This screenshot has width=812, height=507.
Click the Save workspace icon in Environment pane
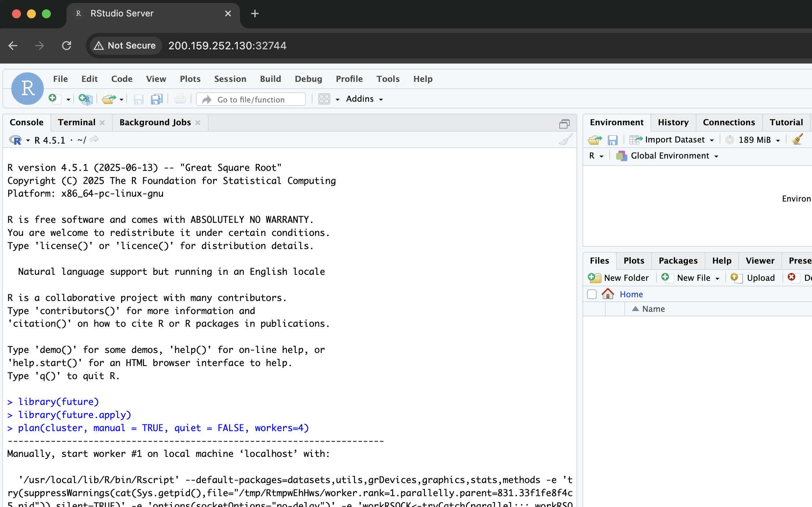[x=612, y=140]
